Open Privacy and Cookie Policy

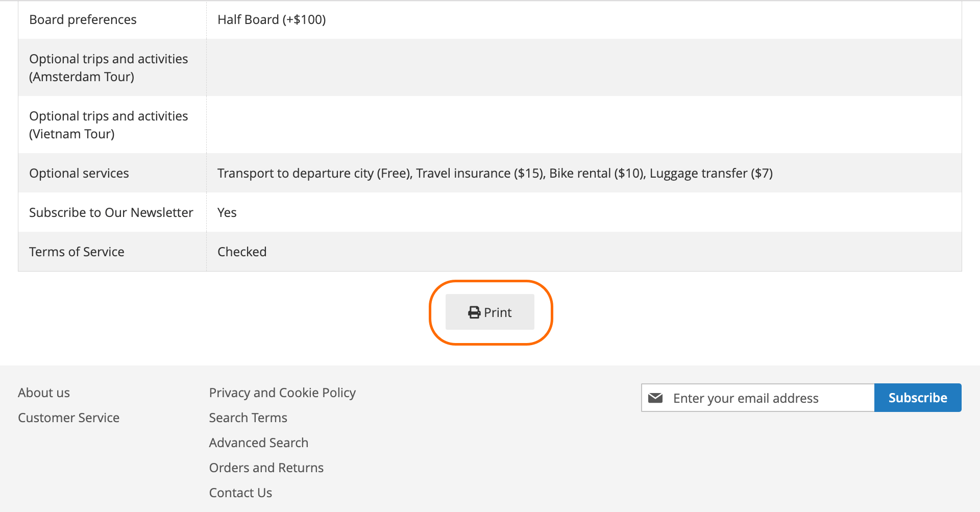pos(282,393)
